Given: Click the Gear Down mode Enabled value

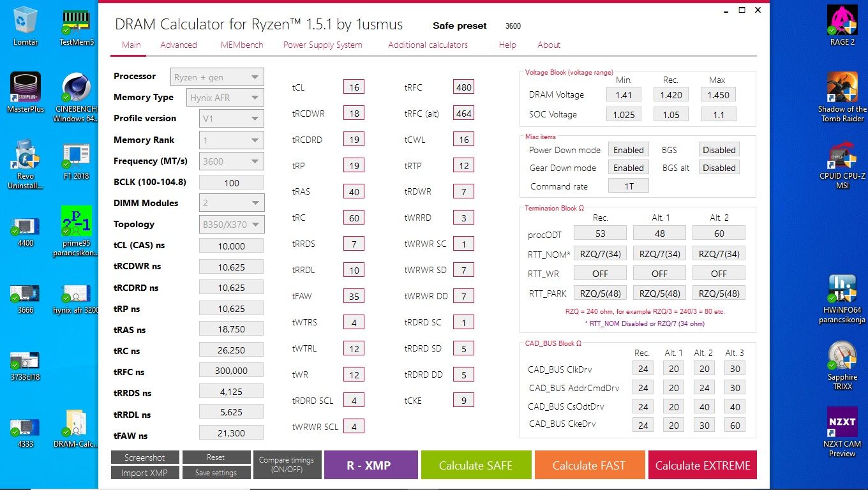Looking at the screenshot, I should (x=629, y=168).
